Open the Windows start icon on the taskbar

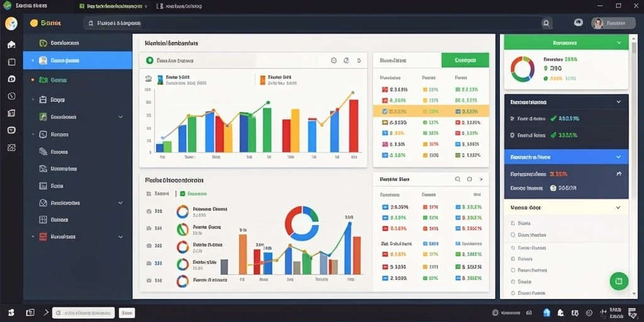pos(11,313)
